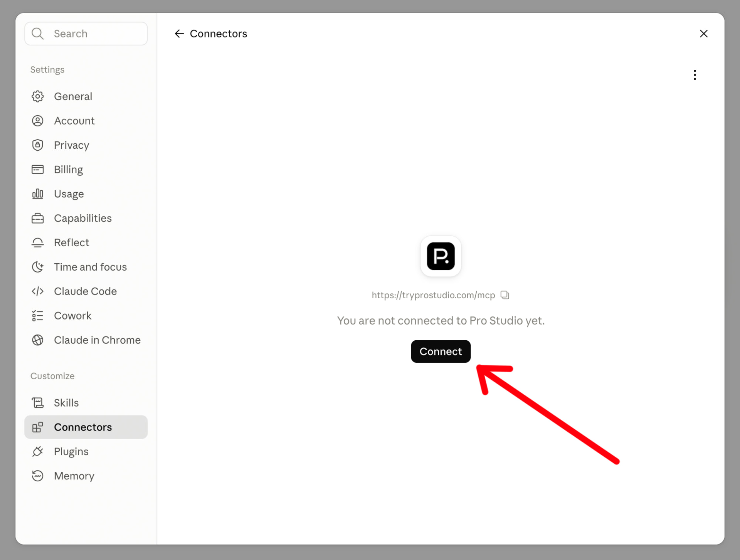Click the Usage bar chart icon

[x=37, y=194]
